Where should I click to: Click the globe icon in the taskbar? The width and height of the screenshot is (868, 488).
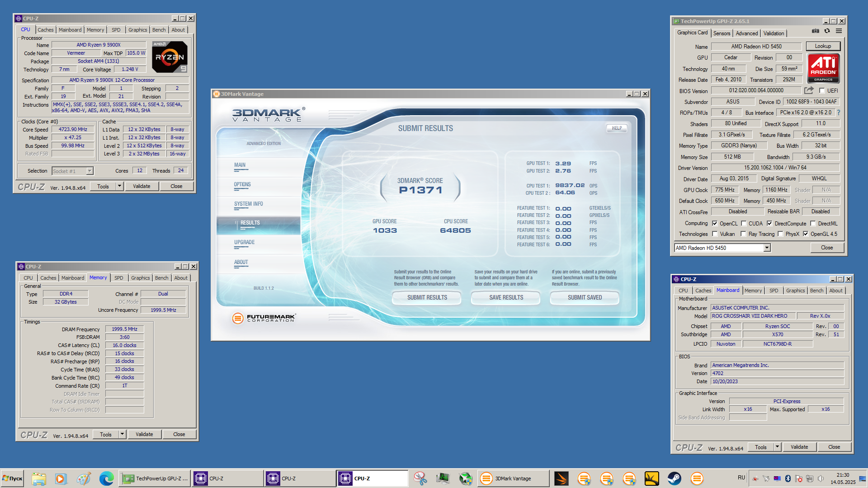tap(466, 479)
